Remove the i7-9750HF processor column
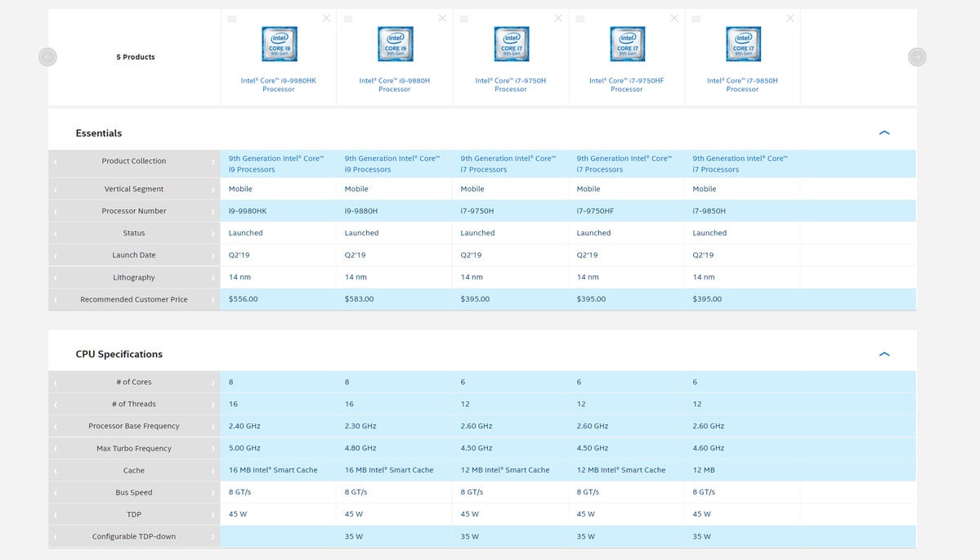The image size is (980, 560). (x=673, y=18)
